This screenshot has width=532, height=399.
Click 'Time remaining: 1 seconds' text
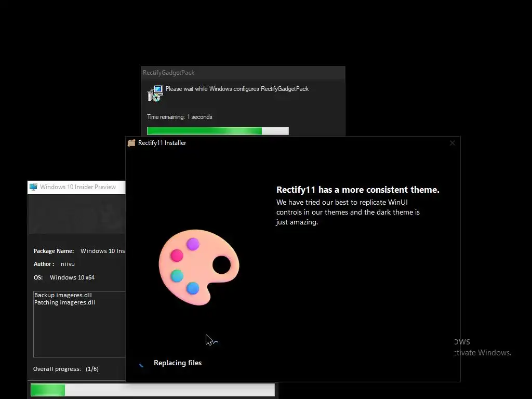179,117
